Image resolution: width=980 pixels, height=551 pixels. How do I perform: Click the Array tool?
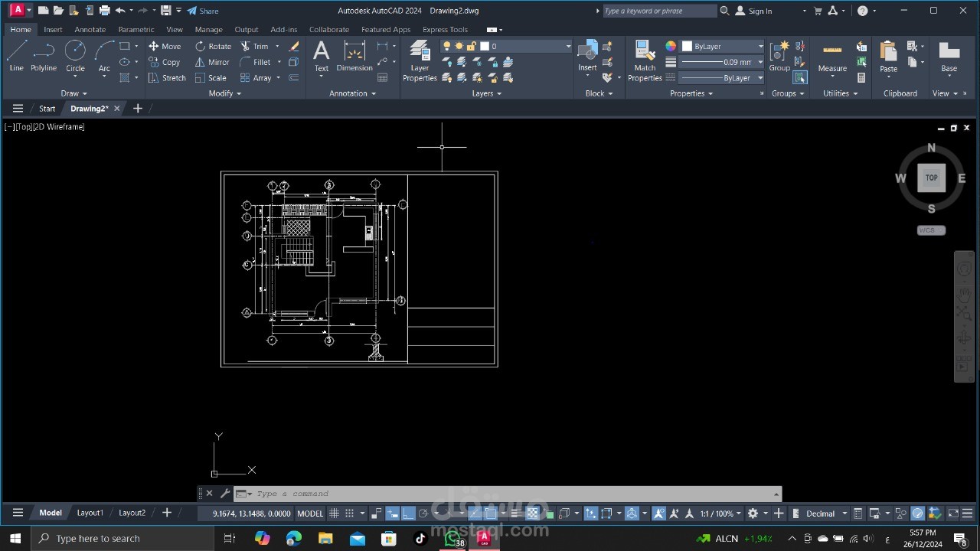pyautogui.click(x=256, y=78)
